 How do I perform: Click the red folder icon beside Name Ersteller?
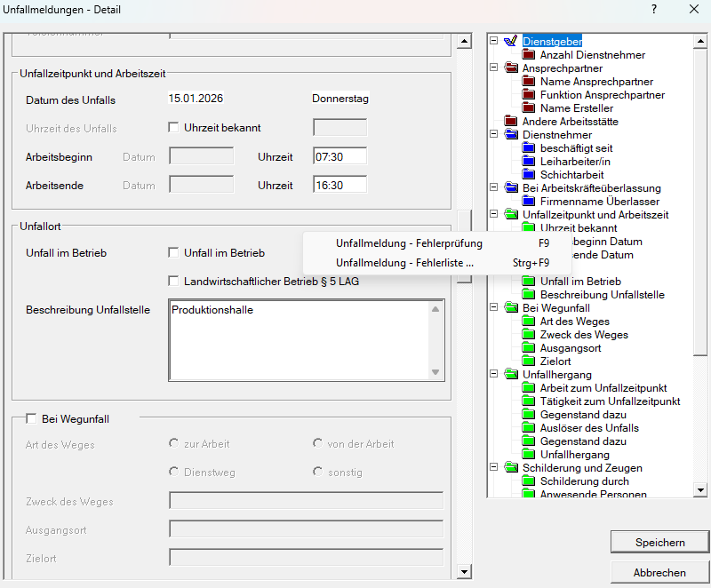coord(529,108)
